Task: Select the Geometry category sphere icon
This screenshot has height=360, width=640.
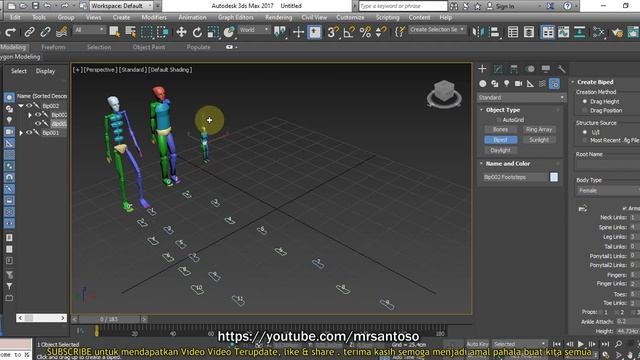Action: coord(483,84)
